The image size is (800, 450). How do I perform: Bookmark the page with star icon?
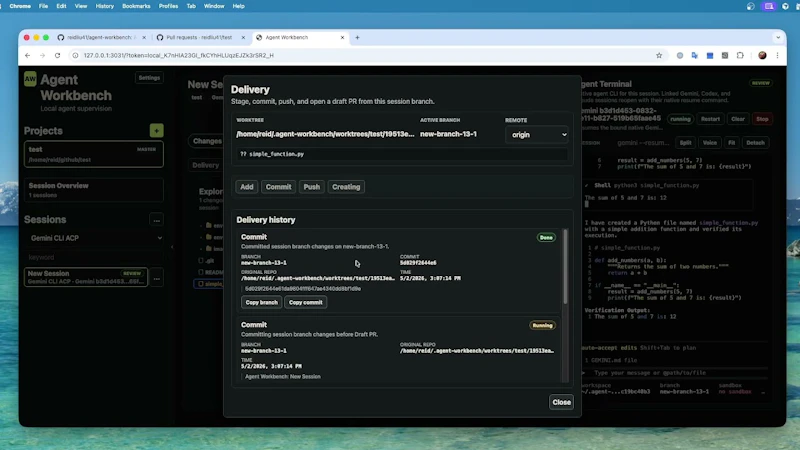pyautogui.click(x=659, y=55)
